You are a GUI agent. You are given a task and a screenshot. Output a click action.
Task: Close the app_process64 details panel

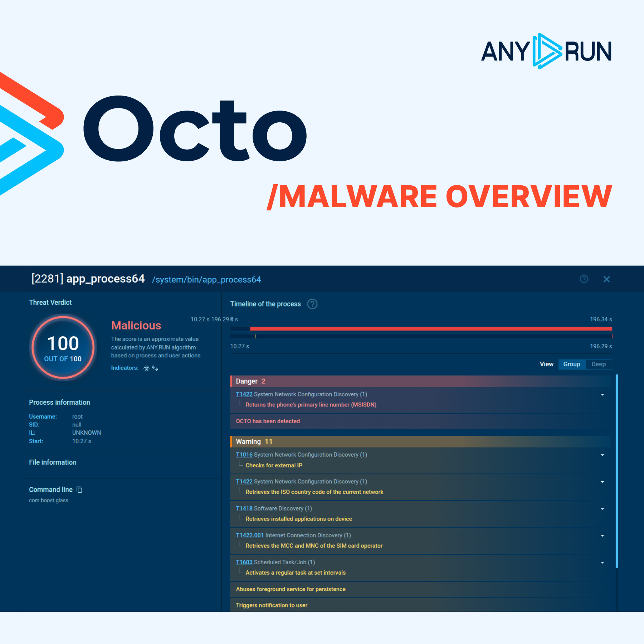(606, 279)
